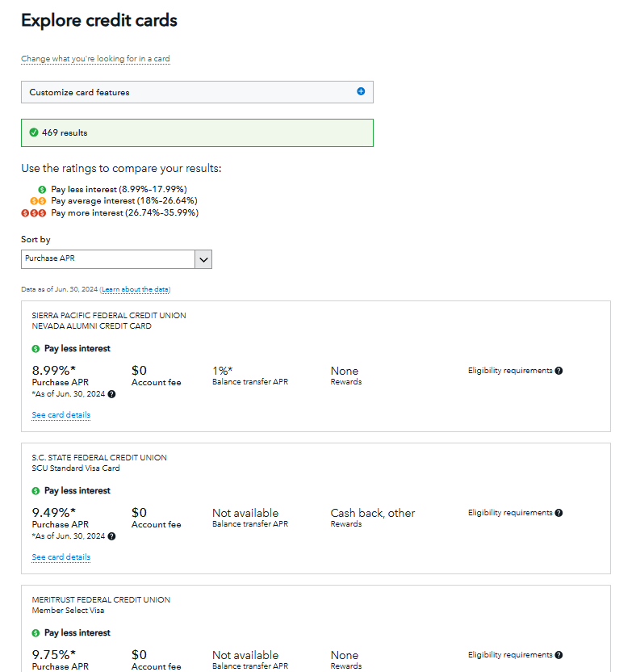Screen dimensions: 640x672
Task: Click the Sort by dropdown arrow
Action: coord(203,259)
